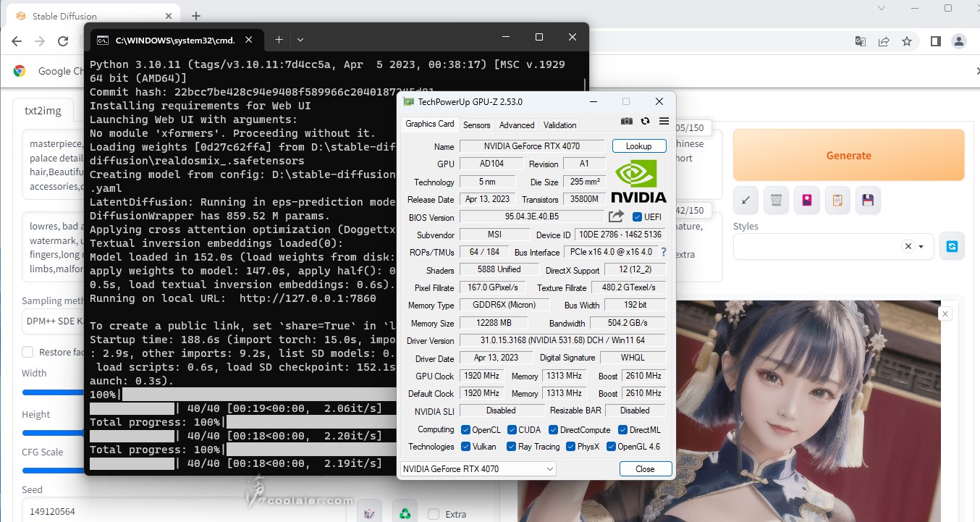980x522 pixels.
Task: Click Chrome reload page icon
Action: click(x=63, y=41)
